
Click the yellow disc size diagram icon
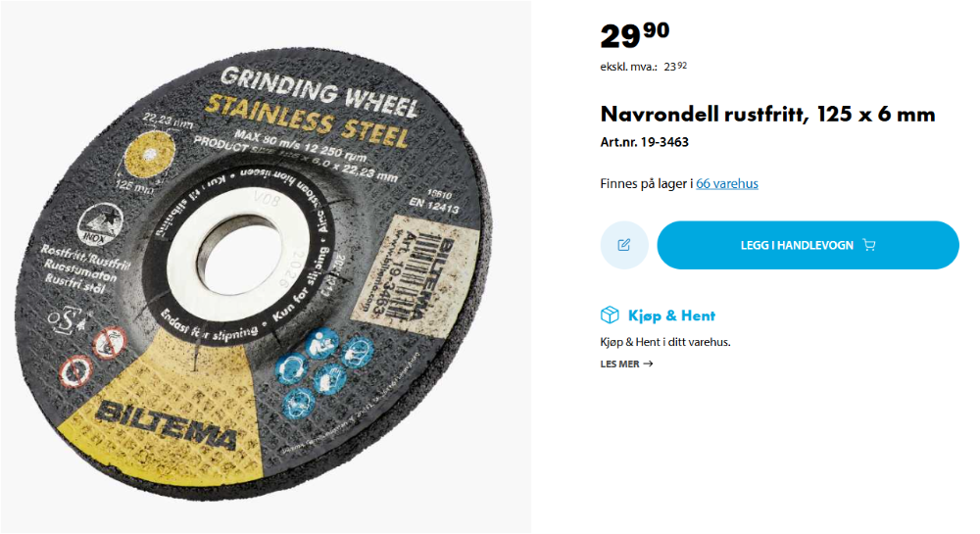tap(149, 154)
